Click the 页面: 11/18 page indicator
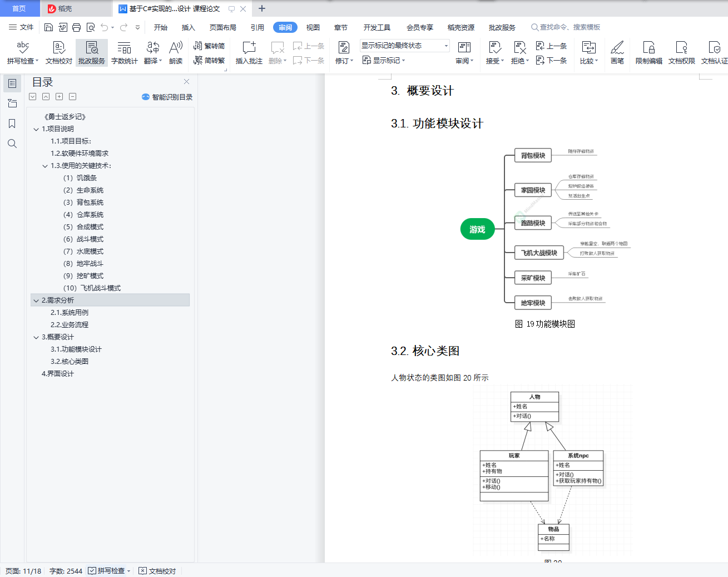The width and height of the screenshot is (728, 577). [x=23, y=571]
